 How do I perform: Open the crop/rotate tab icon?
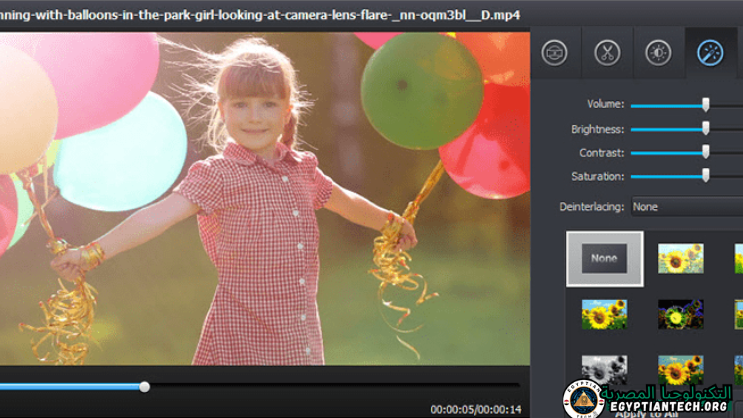tap(555, 53)
